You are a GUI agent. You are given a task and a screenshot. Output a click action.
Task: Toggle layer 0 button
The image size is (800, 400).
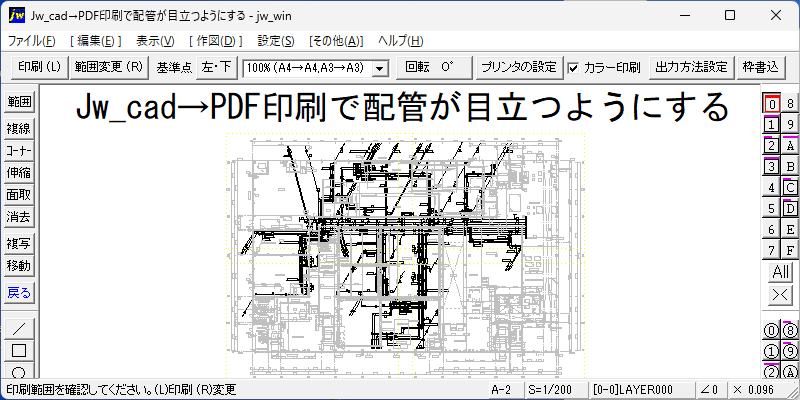(x=771, y=104)
